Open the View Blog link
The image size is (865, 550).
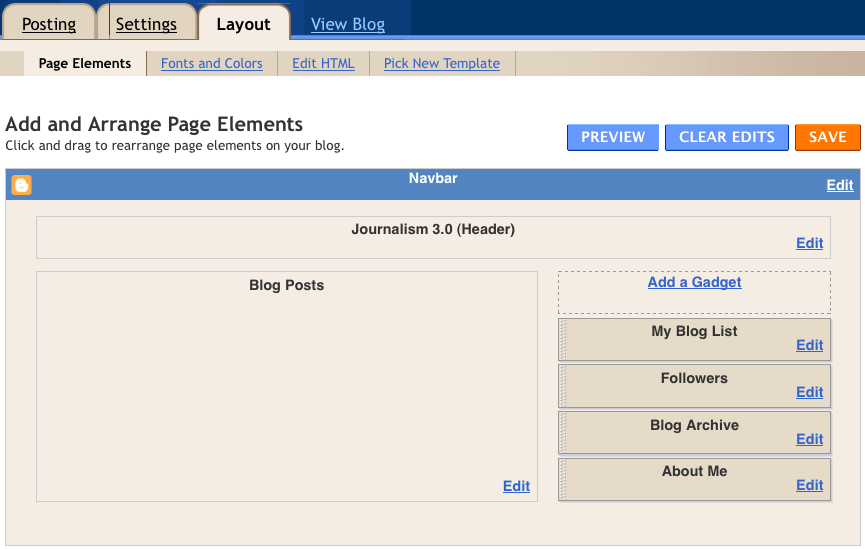pos(348,24)
